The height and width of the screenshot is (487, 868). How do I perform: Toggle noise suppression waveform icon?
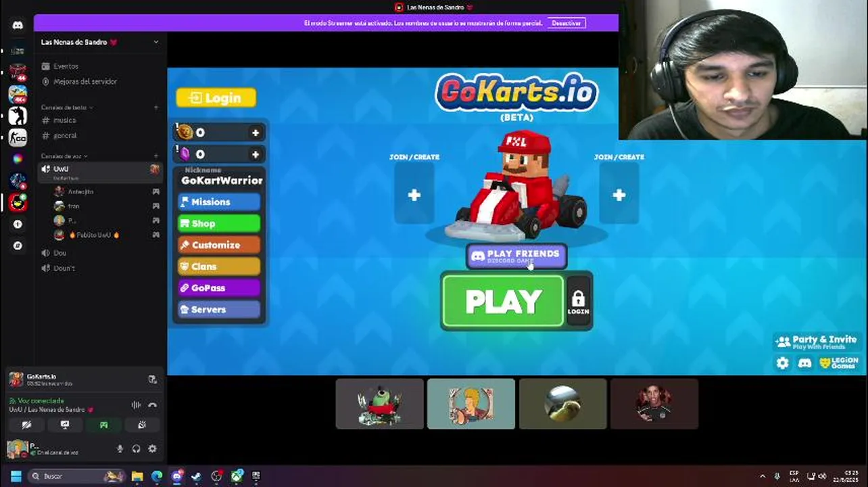point(136,405)
